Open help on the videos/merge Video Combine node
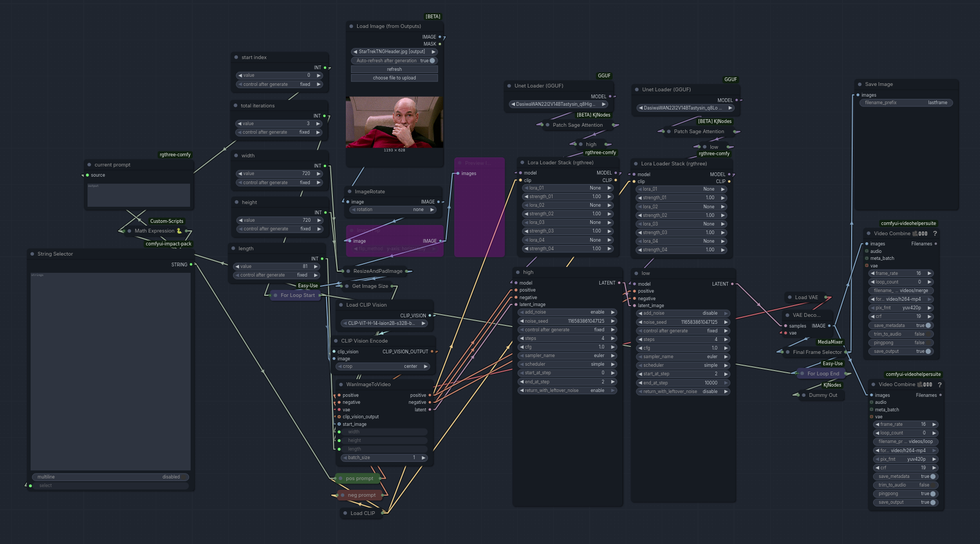 point(935,234)
